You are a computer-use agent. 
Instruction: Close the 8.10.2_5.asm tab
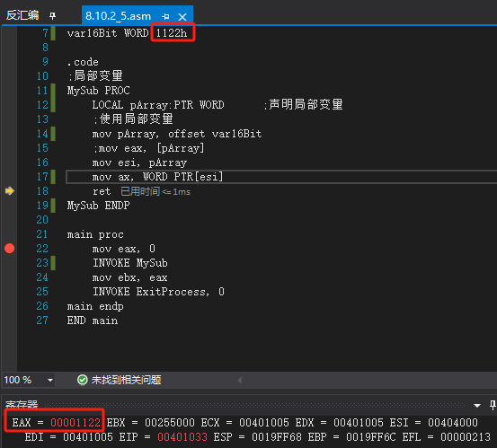[182, 17]
